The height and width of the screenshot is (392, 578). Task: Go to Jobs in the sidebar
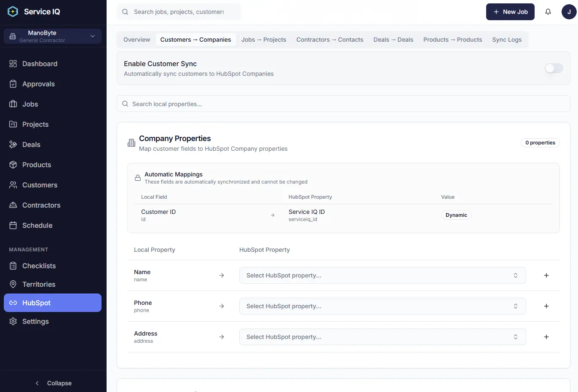click(x=53, y=104)
